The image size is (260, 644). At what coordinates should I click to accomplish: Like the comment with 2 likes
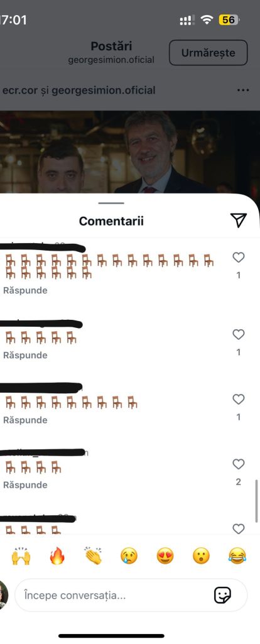tap(238, 464)
